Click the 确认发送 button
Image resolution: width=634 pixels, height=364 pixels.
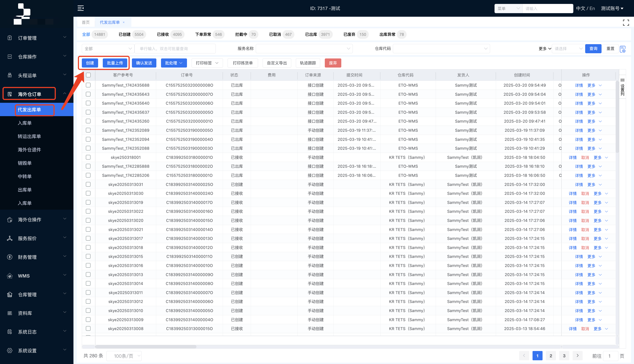click(x=144, y=63)
